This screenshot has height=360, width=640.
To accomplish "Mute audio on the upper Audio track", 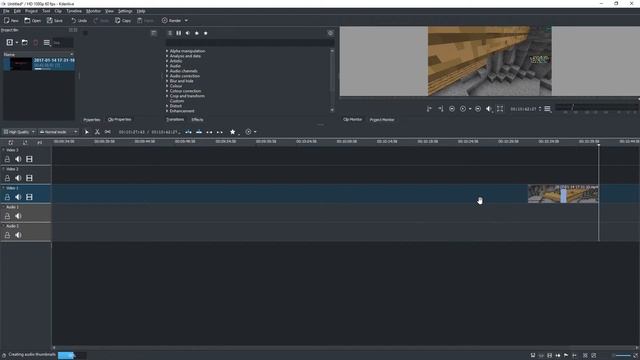I will [18, 216].
